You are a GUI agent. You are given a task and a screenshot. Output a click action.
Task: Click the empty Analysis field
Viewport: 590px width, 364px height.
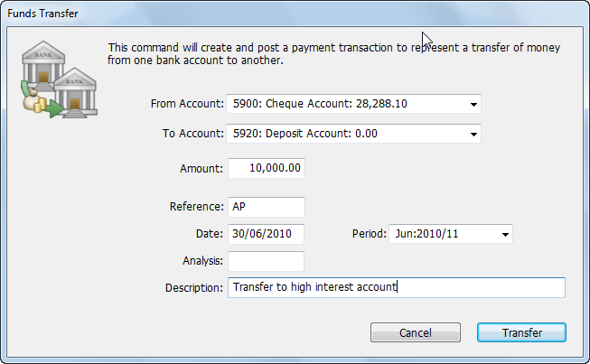[266, 261]
